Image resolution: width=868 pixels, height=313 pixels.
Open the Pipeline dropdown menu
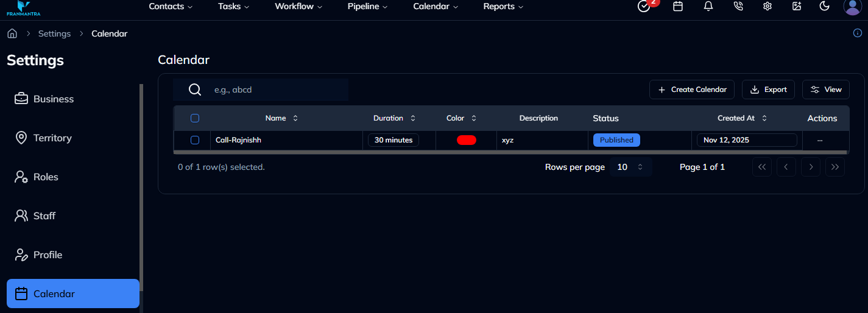(367, 6)
